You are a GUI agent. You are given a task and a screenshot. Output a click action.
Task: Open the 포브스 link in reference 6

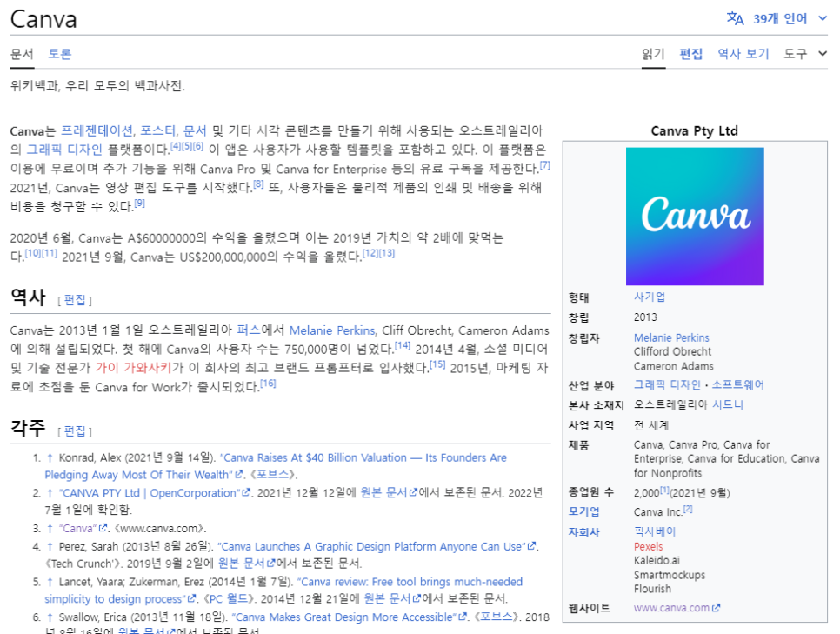tap(497, 617)
